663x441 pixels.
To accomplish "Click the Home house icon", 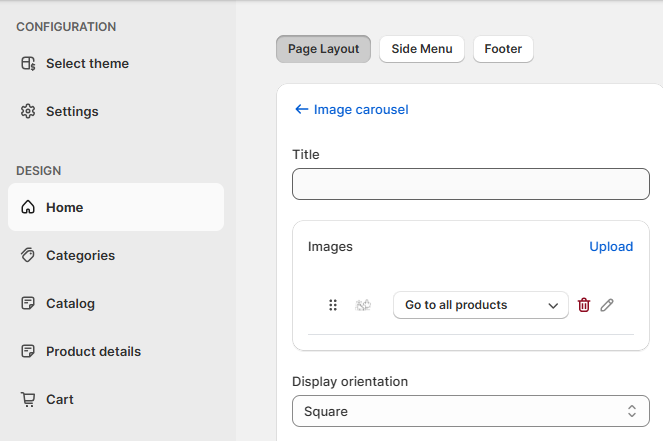I will click(x=28, y=207).
